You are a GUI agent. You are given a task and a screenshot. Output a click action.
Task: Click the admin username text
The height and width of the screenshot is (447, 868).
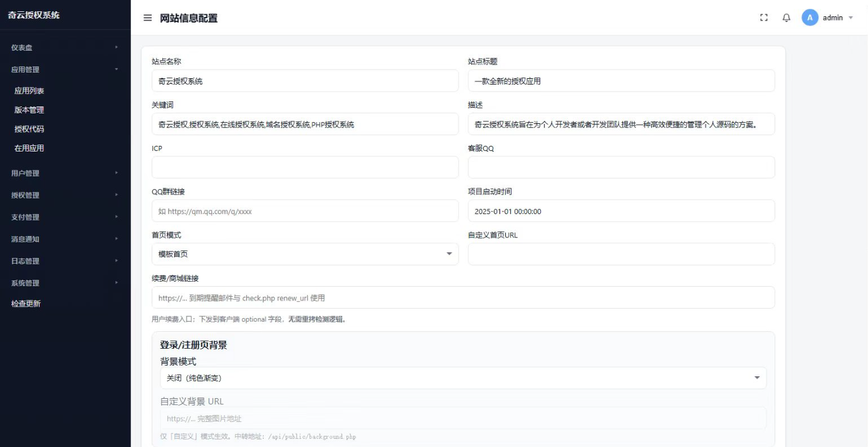click(833, 18)
